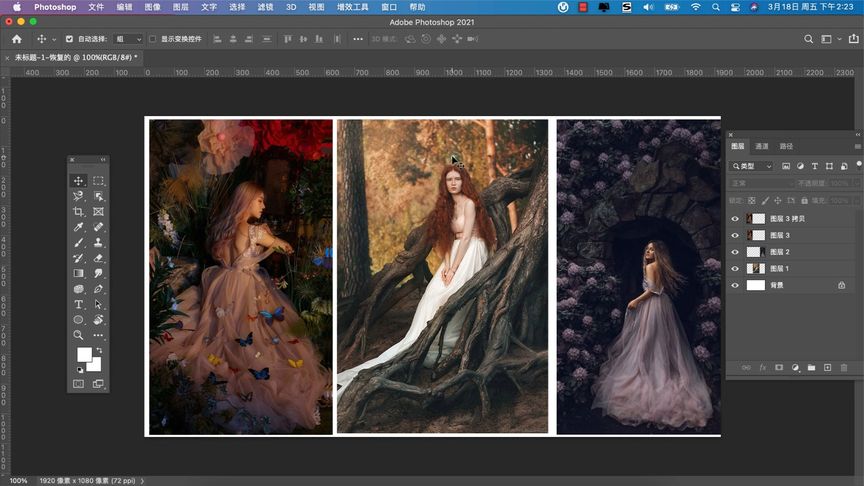Open the 类型 layer filter dropdown
Viewport: 864px width, 486px height.
[752, 166]
